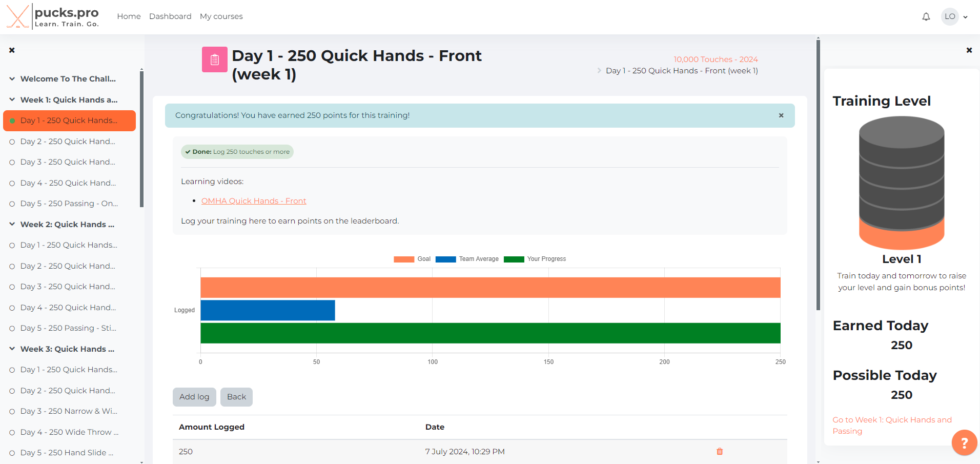Image resolution: width=980 pixels, height=464 pixels.
Task: Click the LO user avatar
Action: pyautogui.click(x=949, y=16)
